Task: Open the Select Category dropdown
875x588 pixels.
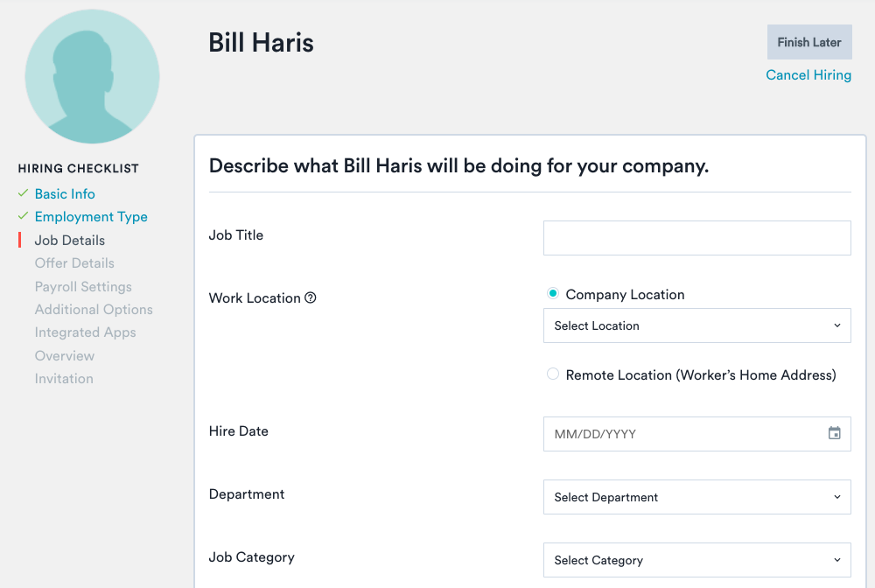Action: coord(696,559)
